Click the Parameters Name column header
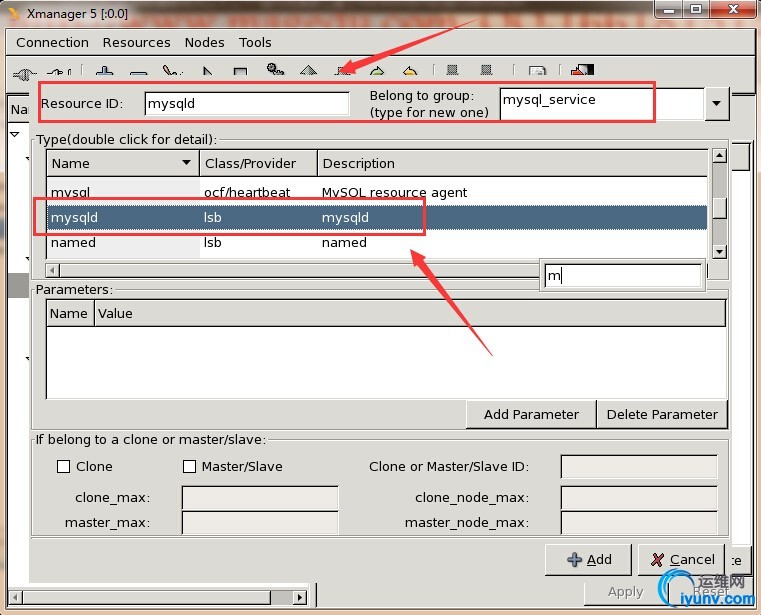The width and height of the screenshot is (761, 615). [x=70, y=314]
